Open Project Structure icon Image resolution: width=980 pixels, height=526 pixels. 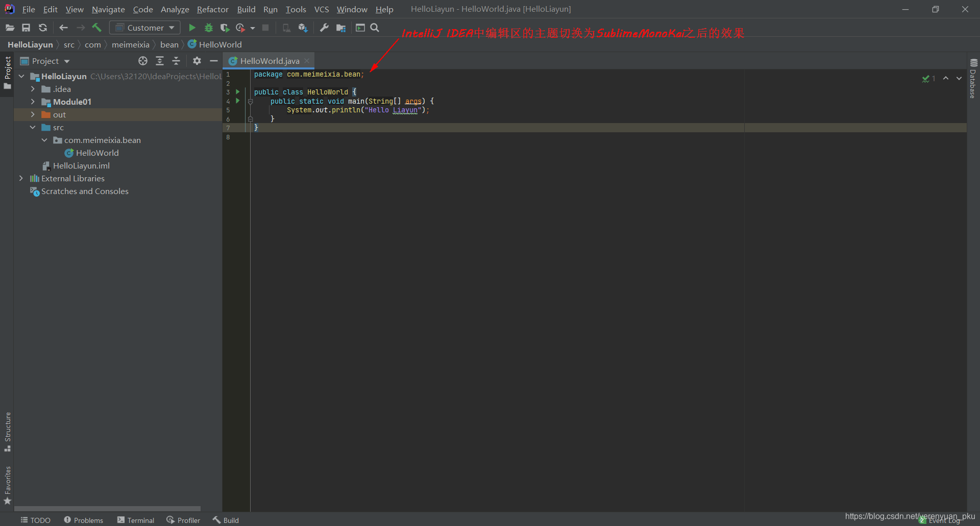[x=341, y=28]
